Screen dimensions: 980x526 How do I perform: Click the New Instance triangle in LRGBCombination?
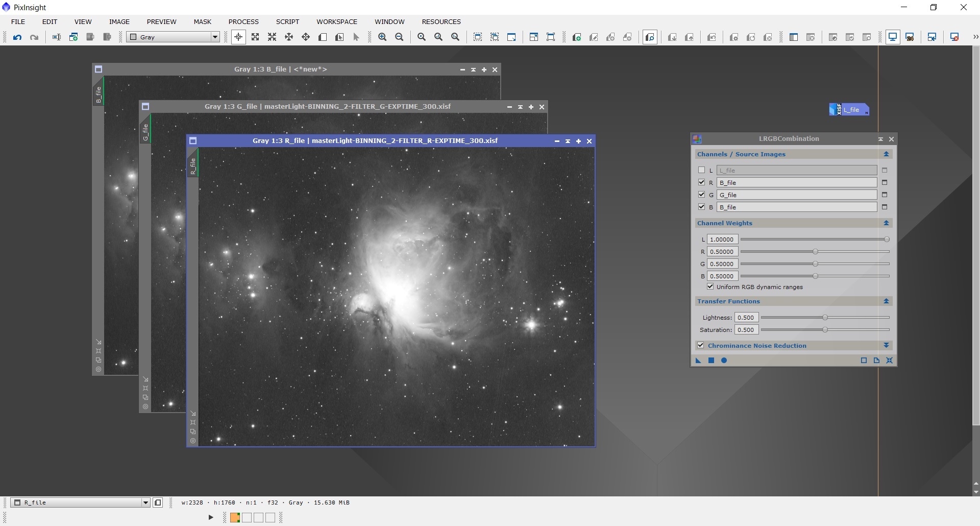pyautogui.click(x=698, y=361)
